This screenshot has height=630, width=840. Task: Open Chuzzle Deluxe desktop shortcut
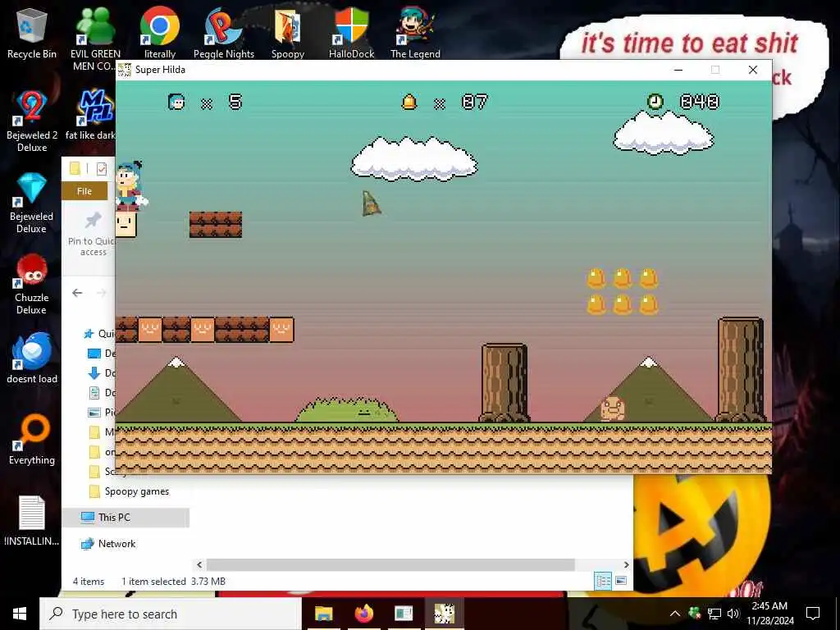click(x=32, y=284)
